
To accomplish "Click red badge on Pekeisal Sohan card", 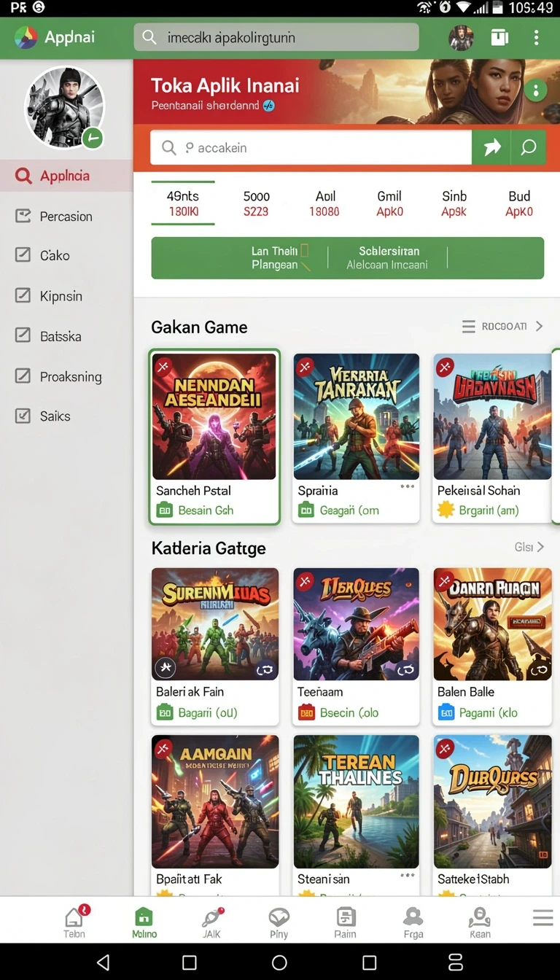I will (444, 367).
